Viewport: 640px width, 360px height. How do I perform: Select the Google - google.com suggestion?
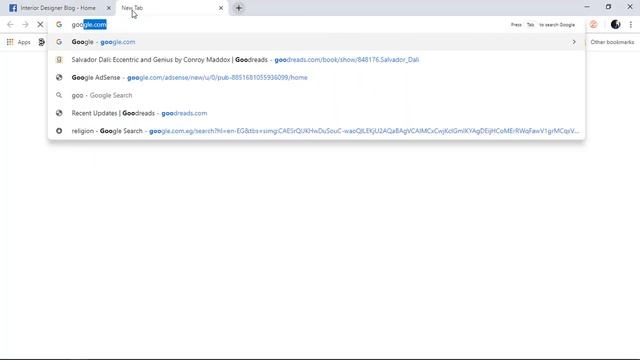[x=316, y=42]
